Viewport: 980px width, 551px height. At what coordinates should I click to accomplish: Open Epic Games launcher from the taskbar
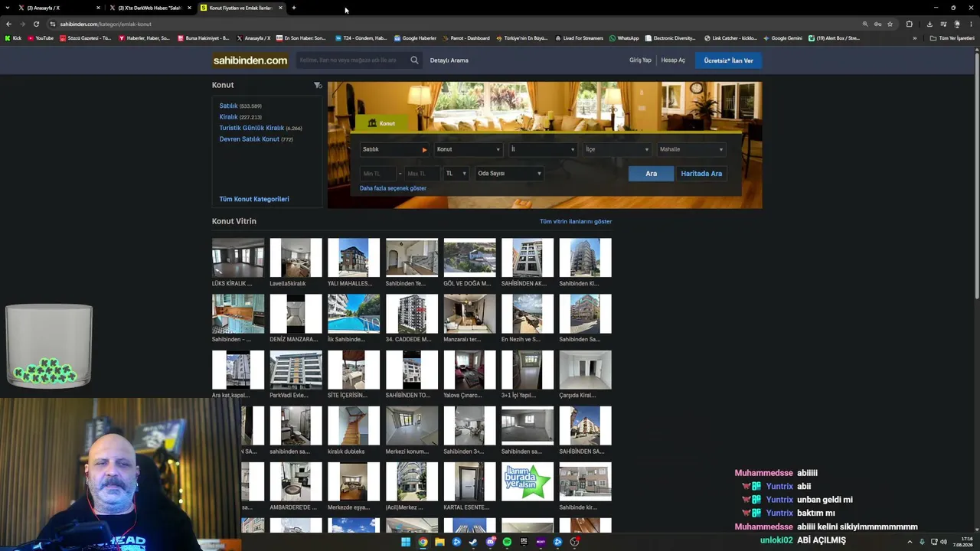point(524,542)
